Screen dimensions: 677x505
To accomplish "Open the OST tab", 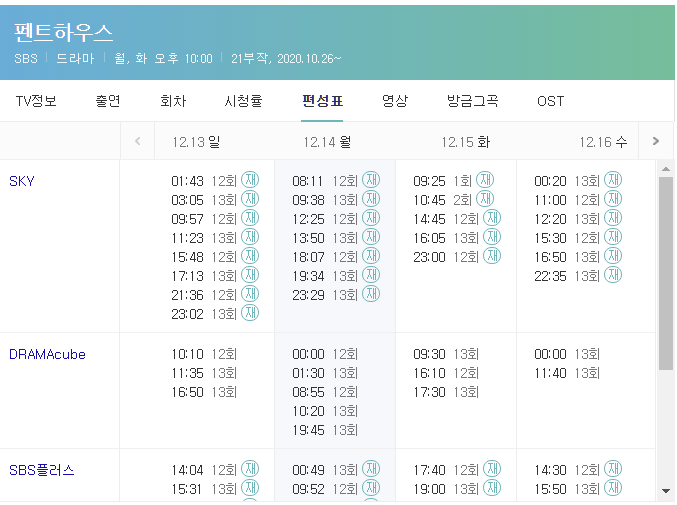I will [550, 101].
